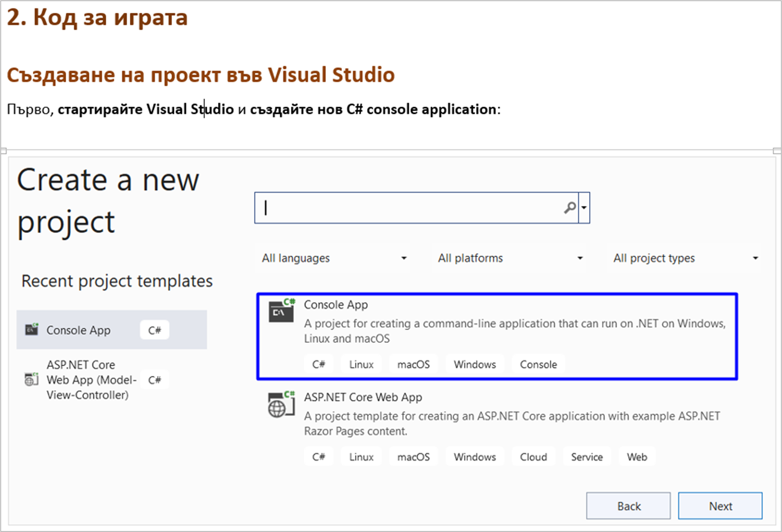782x532 pixels.
Task: Click the Console tag on Console App
Action: coord(538,364)
